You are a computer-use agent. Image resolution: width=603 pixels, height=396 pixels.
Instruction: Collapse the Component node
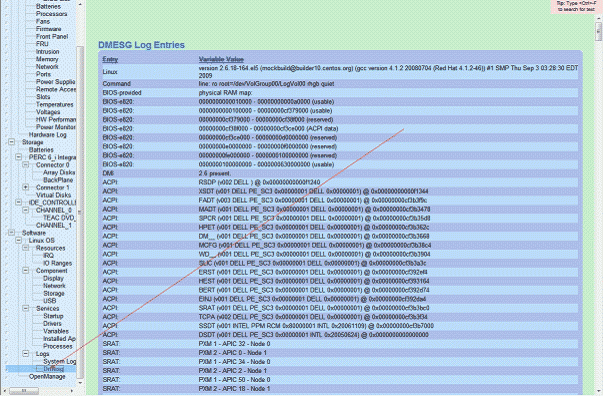coord(25,271)
